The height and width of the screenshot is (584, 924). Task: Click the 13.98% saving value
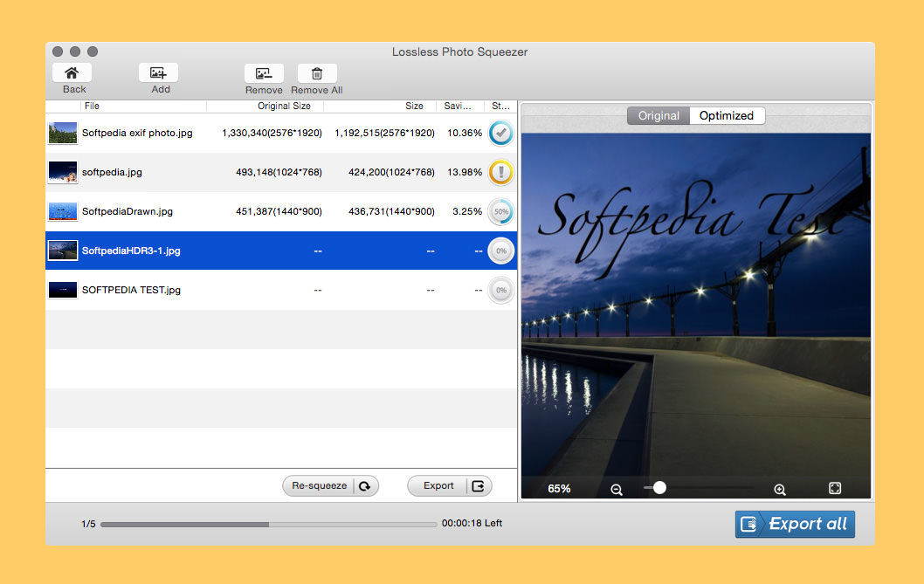click(x=465, y=172)
